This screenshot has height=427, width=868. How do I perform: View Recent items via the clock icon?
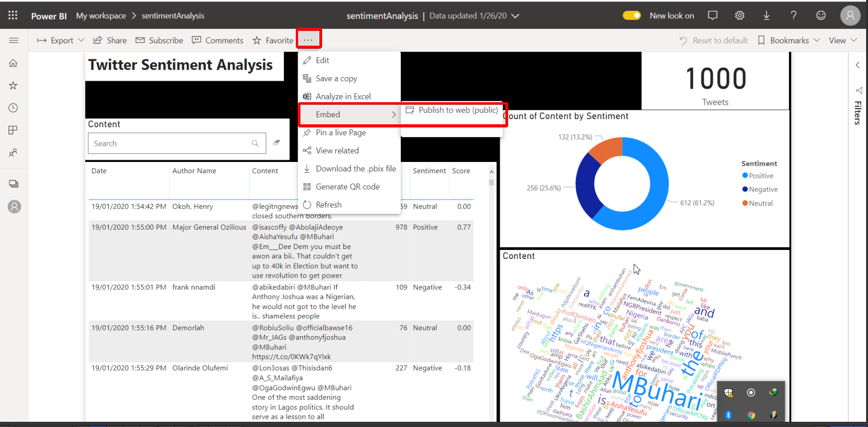click(14, 107)
